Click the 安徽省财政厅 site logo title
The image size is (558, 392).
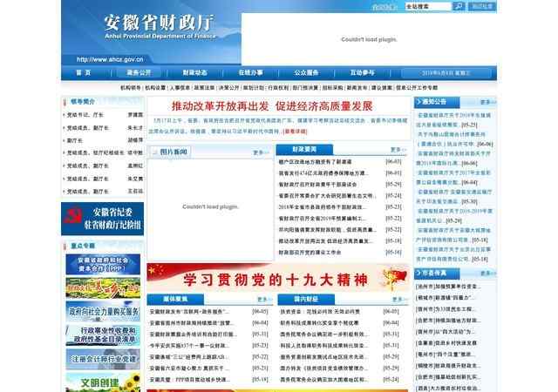point(159,24)
